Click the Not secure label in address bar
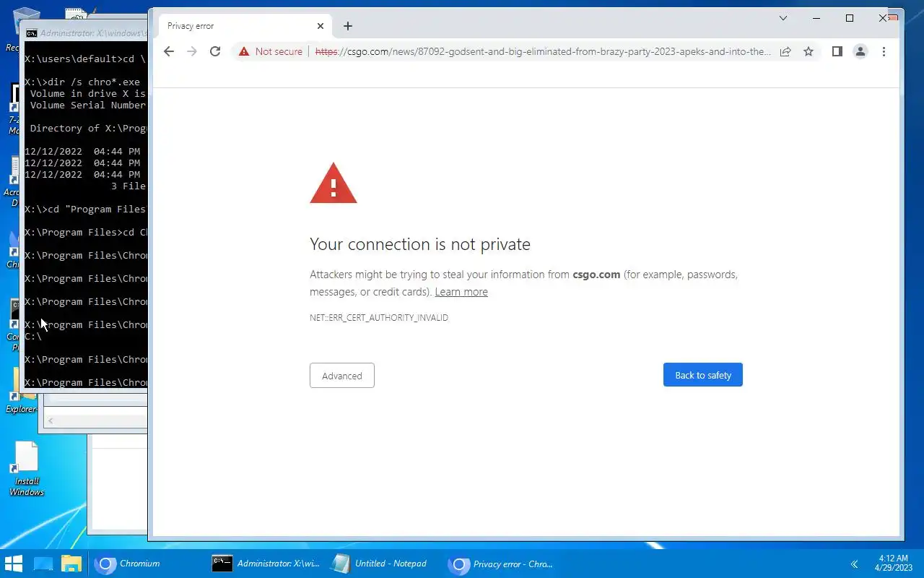This screenshot has width=924, height=578. coord(279,51)
